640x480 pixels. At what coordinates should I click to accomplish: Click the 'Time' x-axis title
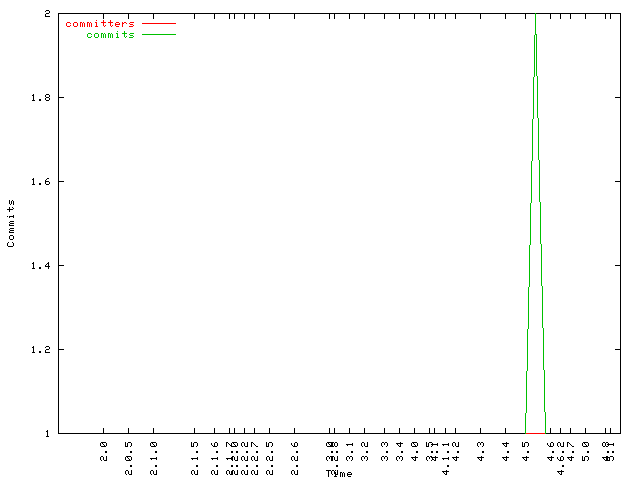click(x=339, y=473)
